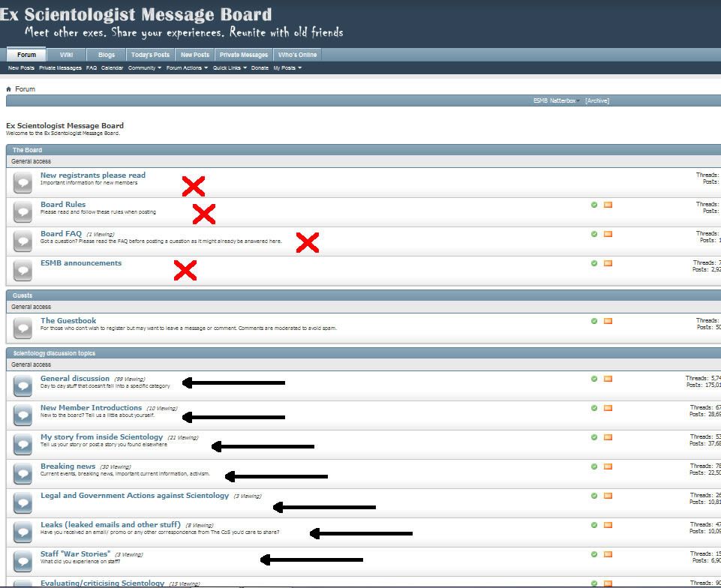Image resolution: width=721 pixels, height=588 pixels.
Task: Click the speech bubble icon for General discussion
Action: click(23, 385)
